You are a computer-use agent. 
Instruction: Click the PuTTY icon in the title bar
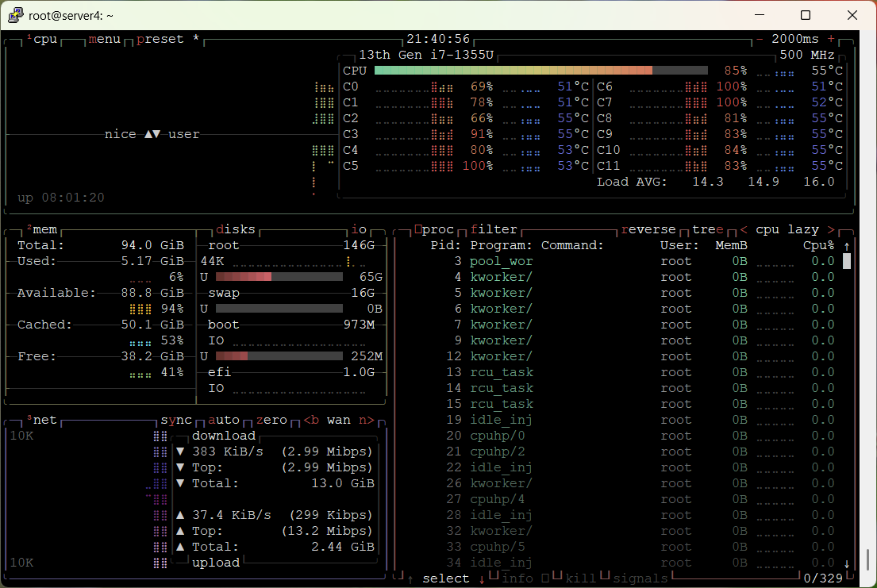(x=15, y=15)
